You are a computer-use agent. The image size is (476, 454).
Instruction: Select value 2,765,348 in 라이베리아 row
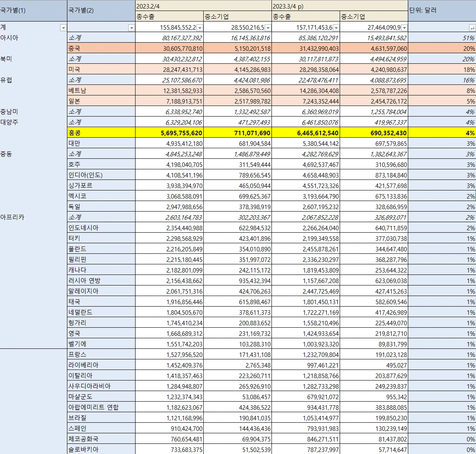[237, 365]
